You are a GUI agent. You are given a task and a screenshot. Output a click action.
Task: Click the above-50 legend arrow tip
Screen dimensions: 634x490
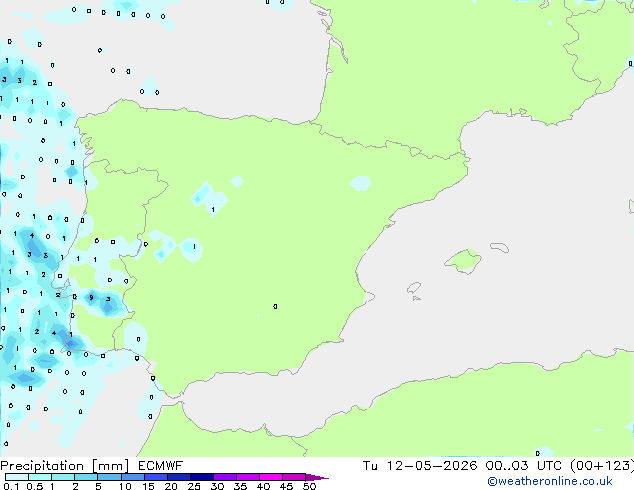(x=317, y=477)
